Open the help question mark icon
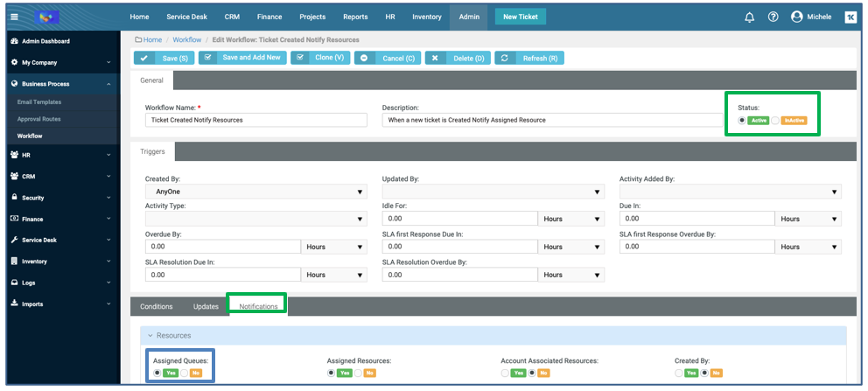 coord(773,17)
